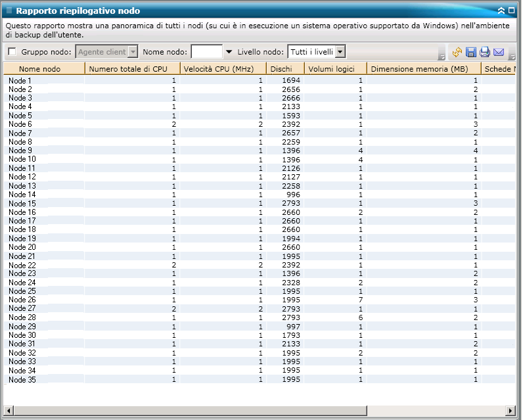The width and height of the screenshot is (523, 420).
Task: Select the Node 12 row
Action: click(260, 177)
